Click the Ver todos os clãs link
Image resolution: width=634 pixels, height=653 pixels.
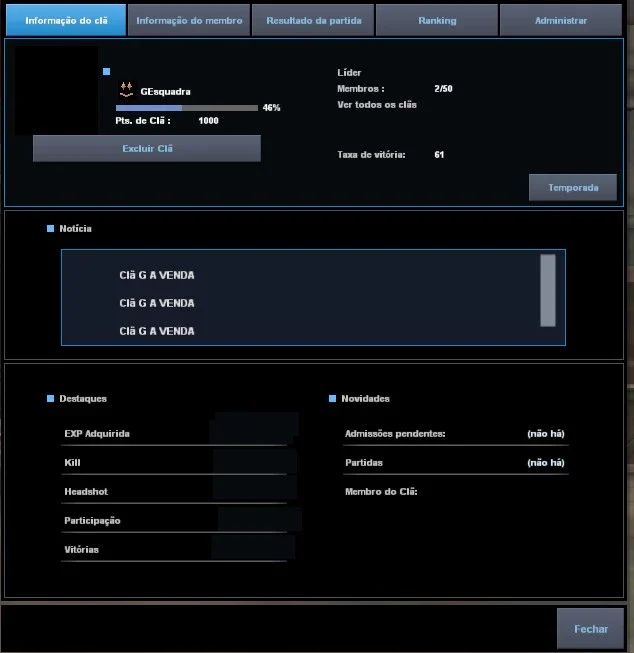pos(377,105)
